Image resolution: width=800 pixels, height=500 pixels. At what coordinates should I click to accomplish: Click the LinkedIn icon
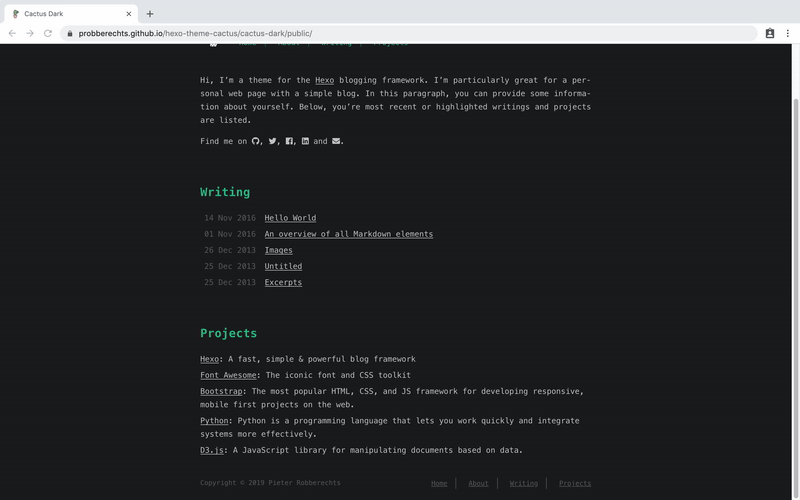coord(305,141)
